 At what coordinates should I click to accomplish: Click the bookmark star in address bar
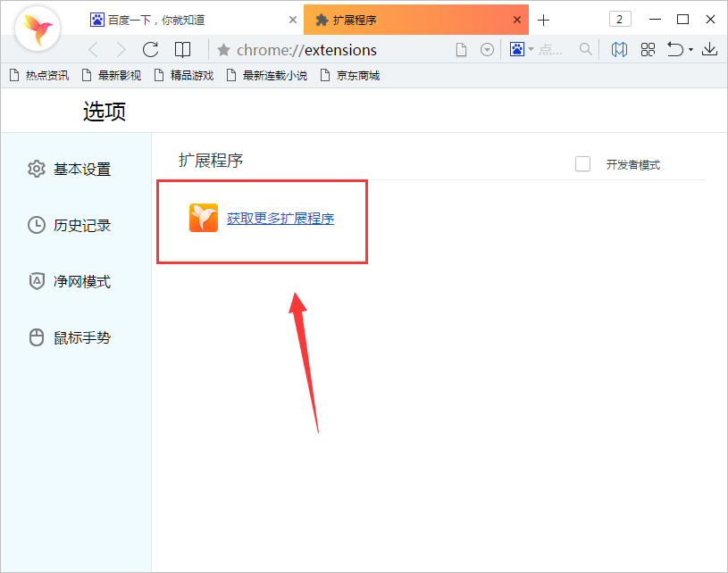pyautogui.click(x=223, y=50)
